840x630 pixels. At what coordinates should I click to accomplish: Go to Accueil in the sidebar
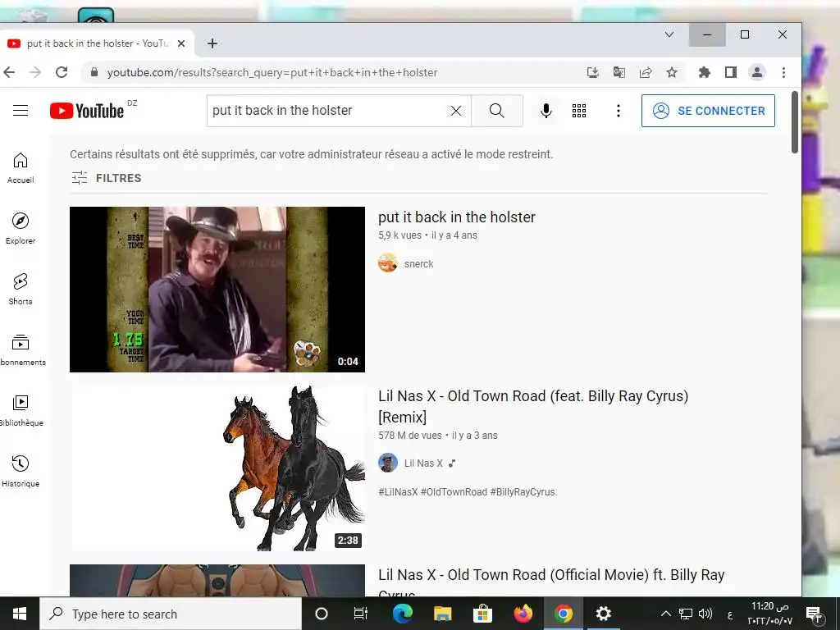click(21, 167)
